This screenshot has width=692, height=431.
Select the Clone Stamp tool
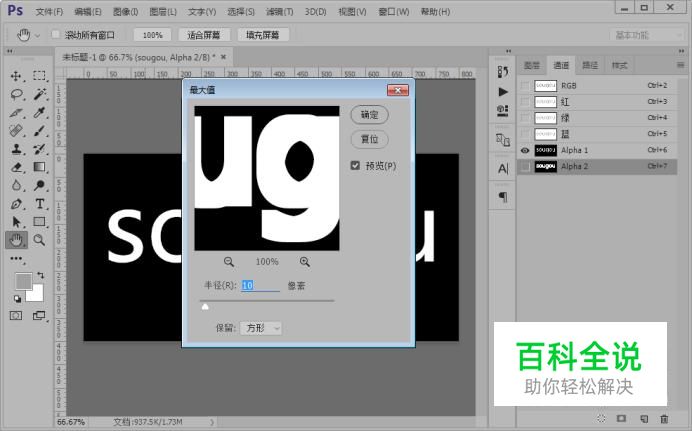coord(16,149)
